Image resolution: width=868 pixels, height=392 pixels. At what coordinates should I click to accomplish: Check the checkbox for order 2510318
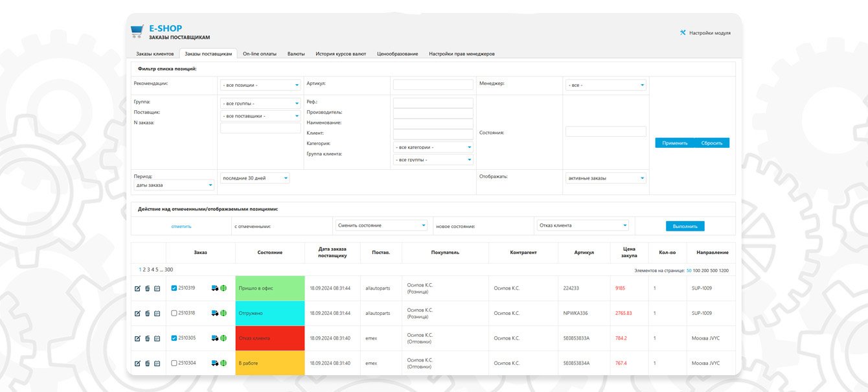click(174, 313)
